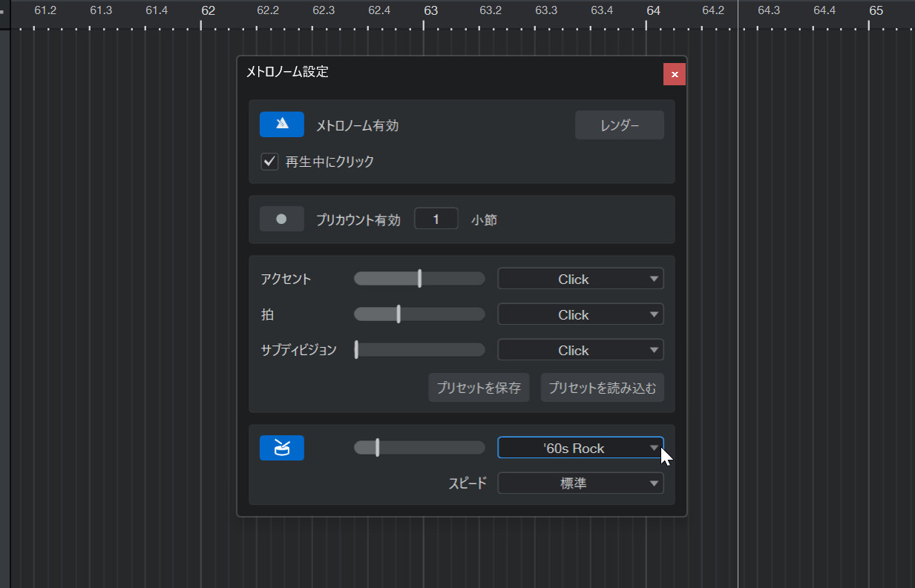
Task: Open the サブディビジョン sound dropdown
Action: coord(580,350)
